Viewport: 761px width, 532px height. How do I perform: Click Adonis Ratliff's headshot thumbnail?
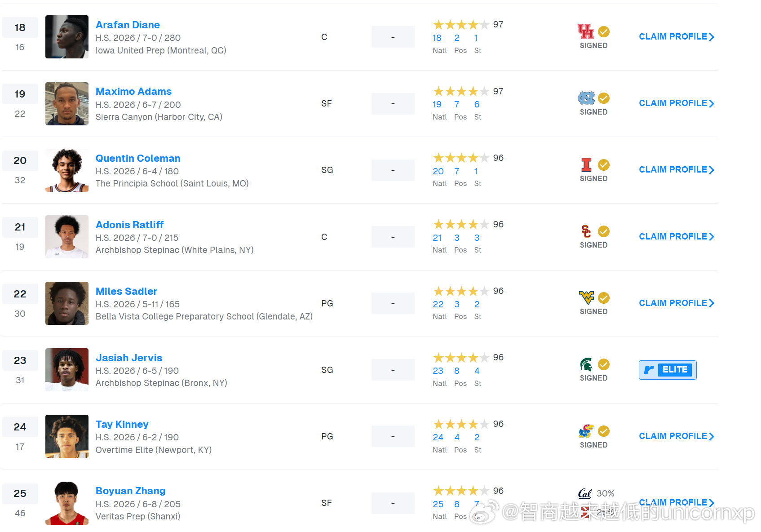pos(67,237)
